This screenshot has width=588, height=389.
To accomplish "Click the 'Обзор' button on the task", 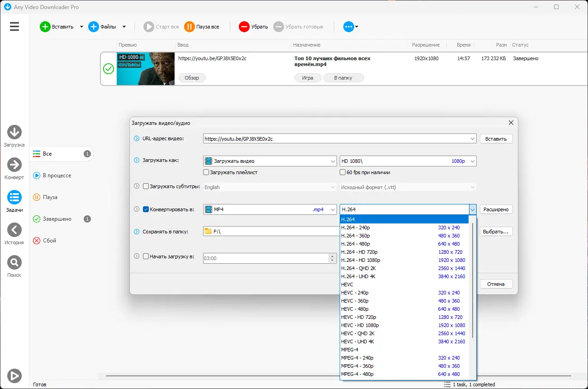I will 192,78.
